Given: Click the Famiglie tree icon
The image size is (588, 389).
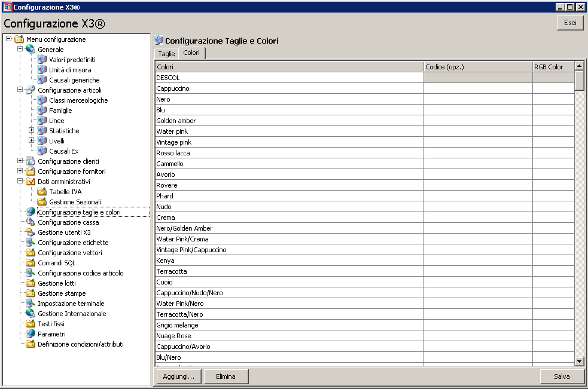Looking at the screenshot, I should pos(42,110).
